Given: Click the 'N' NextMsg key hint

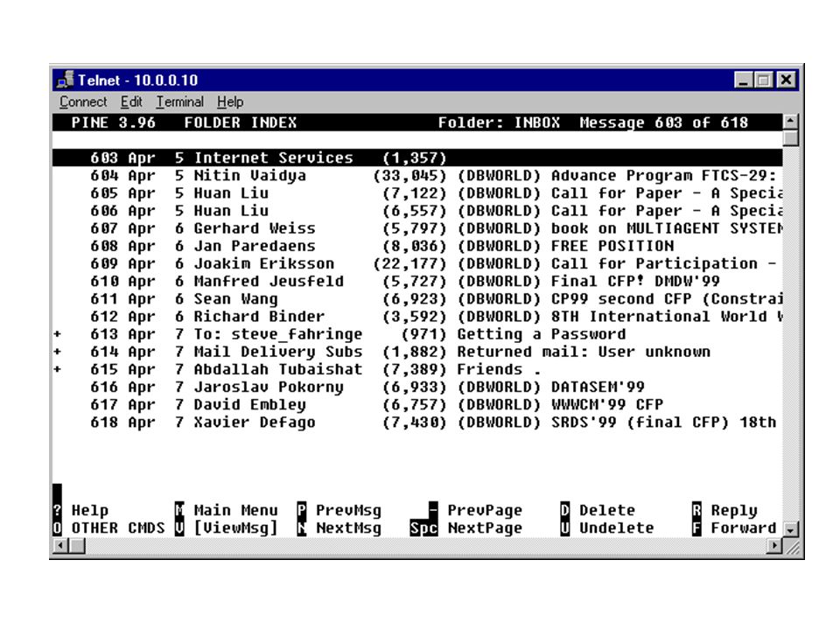Looking at the screenshot, I should click(x=302, y=528).
